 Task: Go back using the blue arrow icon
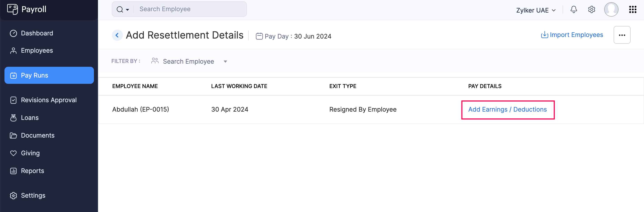tap(117, 35)
